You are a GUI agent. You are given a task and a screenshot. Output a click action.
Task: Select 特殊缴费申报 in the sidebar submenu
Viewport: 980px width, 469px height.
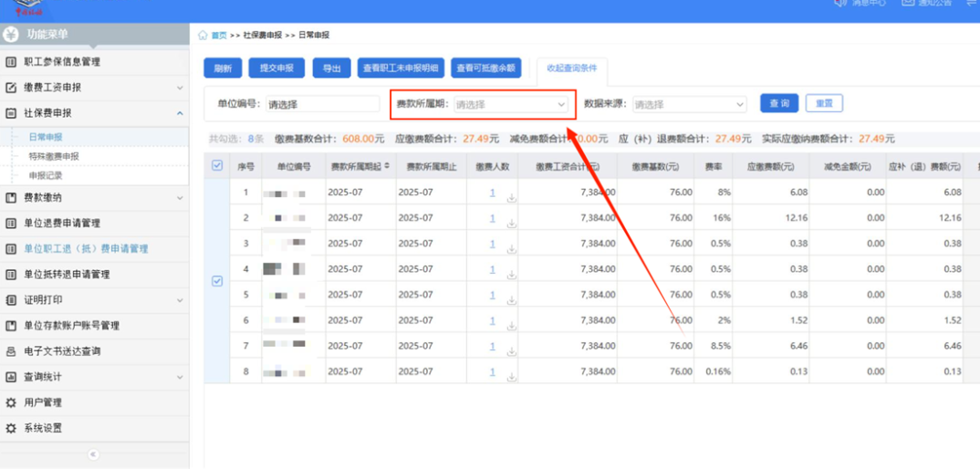click(54, 156)
